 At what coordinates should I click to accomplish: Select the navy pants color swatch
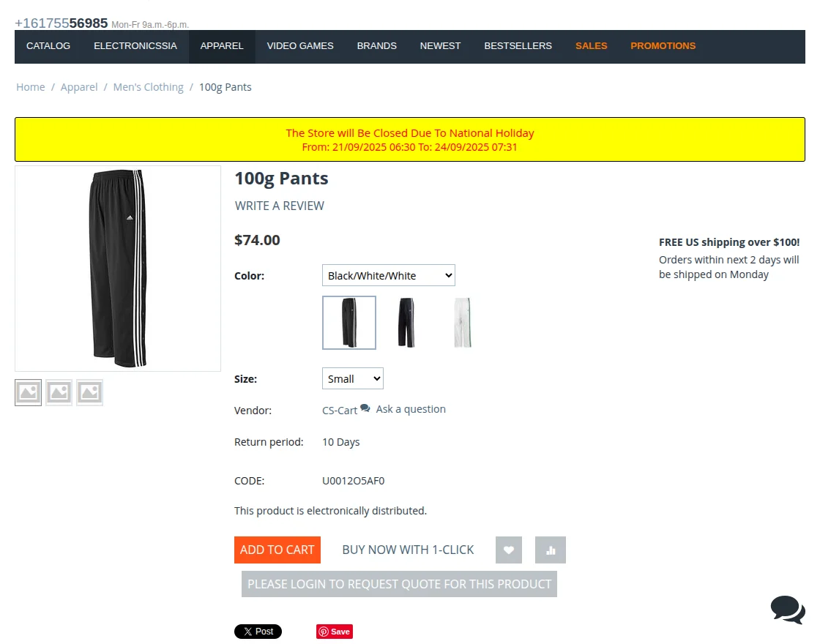[x=406, y=322]
